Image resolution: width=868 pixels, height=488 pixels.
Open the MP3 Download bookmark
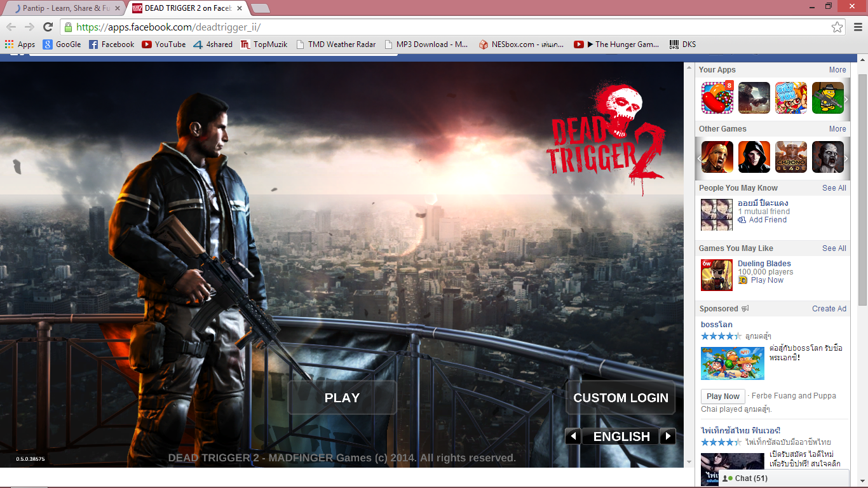click(426, 44)
